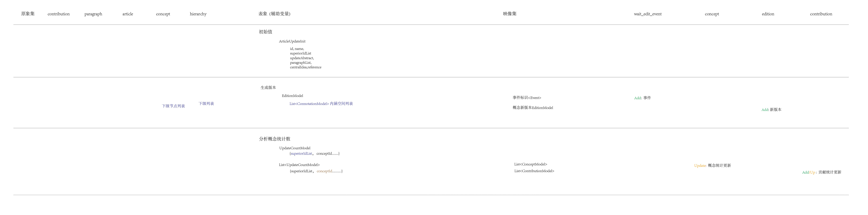
Task: Select the 事件标识<Event> text
Action: (527, 98)
